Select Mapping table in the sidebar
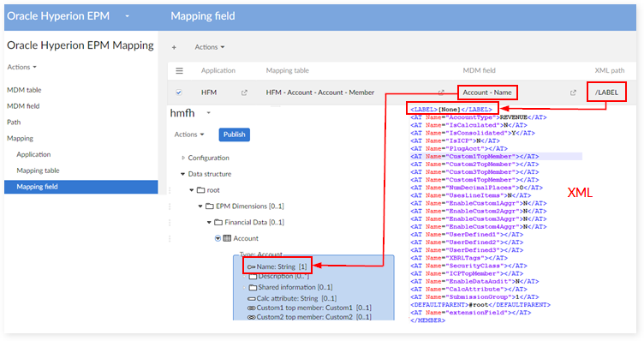Viewport: 644px width, 341px height. coord(38,170)
